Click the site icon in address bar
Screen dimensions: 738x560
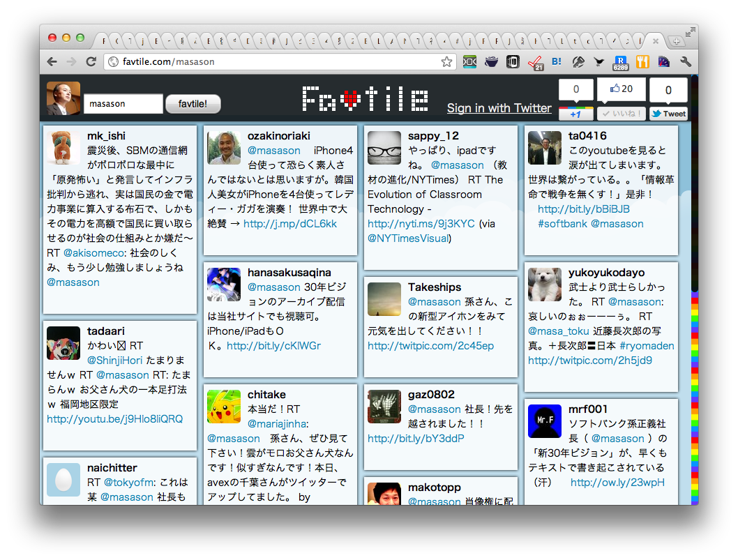[x=113, y=61]
